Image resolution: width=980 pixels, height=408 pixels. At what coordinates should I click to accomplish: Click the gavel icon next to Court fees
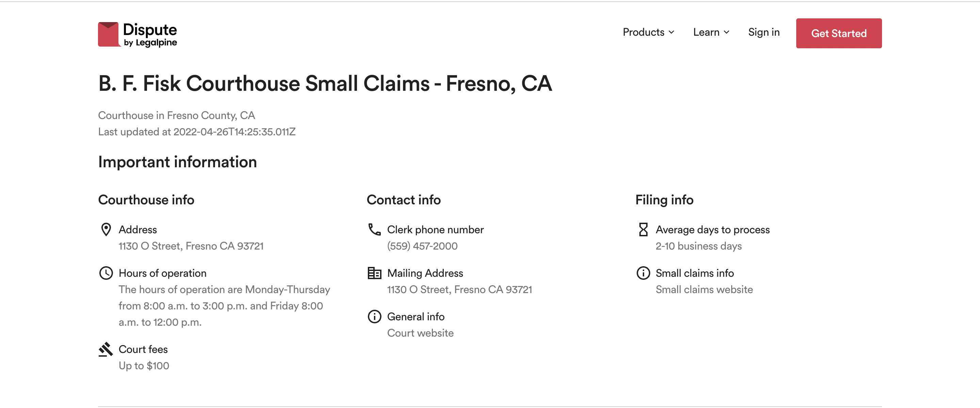coord(105,349)
